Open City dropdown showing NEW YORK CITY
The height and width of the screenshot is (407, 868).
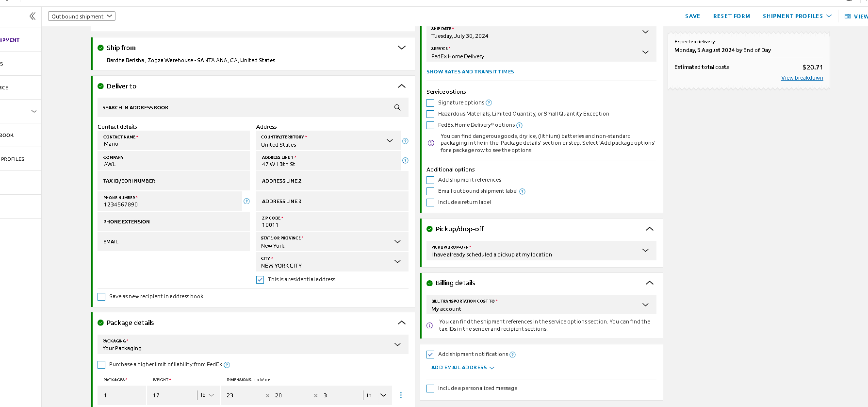tap(332, 262)
